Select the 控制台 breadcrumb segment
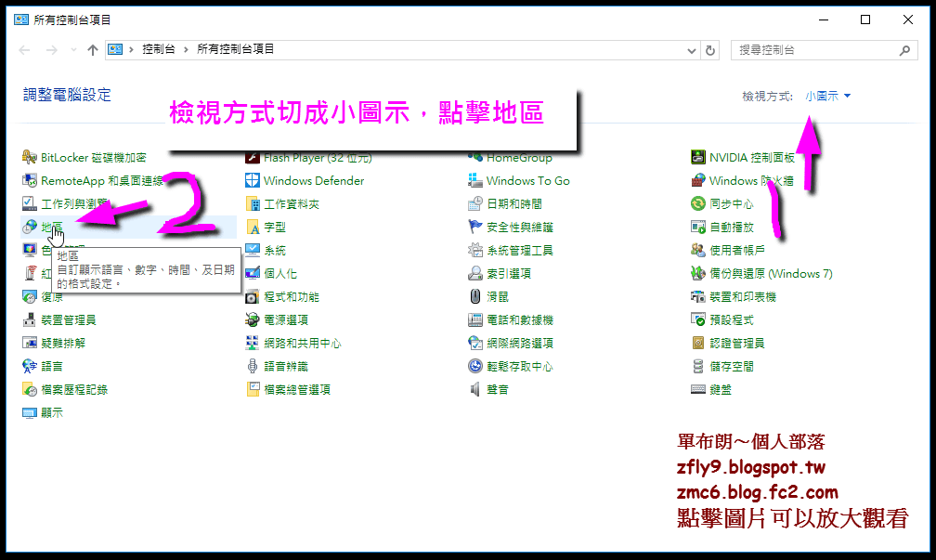This screenshot has width=936, height=560. pos(159,49)
